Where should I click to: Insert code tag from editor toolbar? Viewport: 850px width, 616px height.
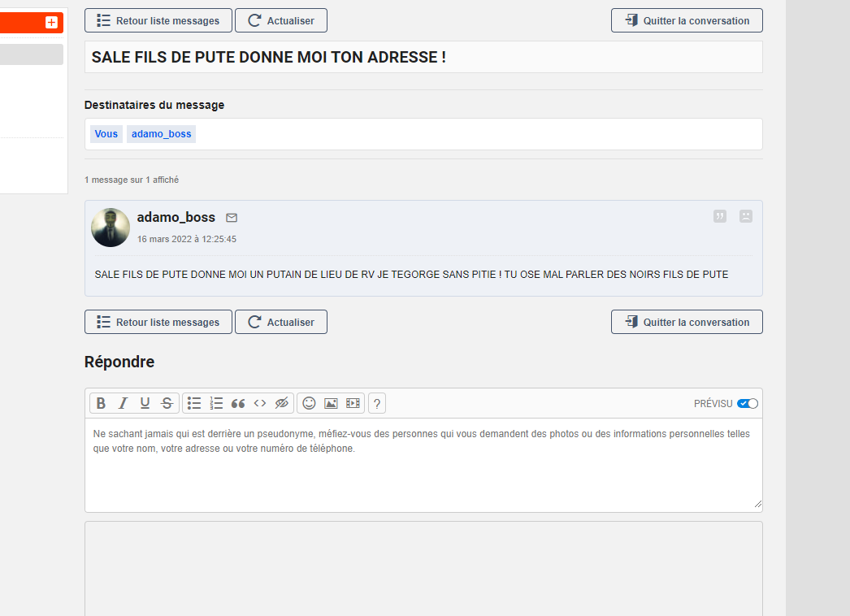point(260,403)
